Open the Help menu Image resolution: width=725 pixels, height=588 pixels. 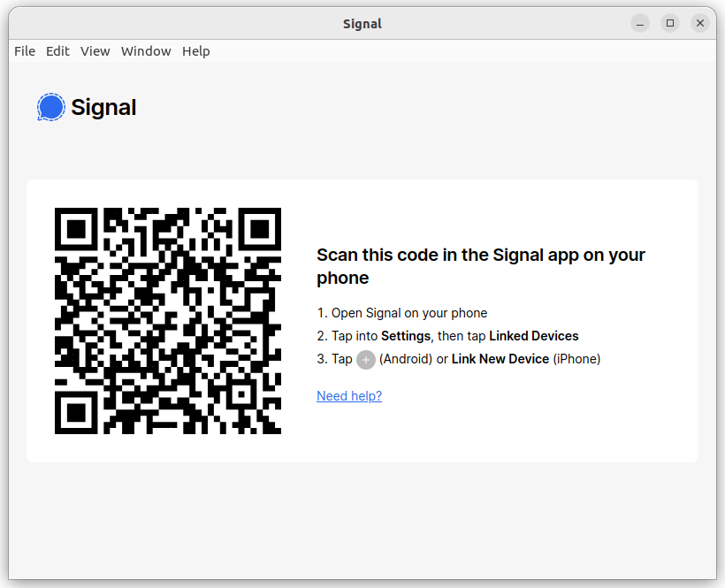tap(196, 51)
